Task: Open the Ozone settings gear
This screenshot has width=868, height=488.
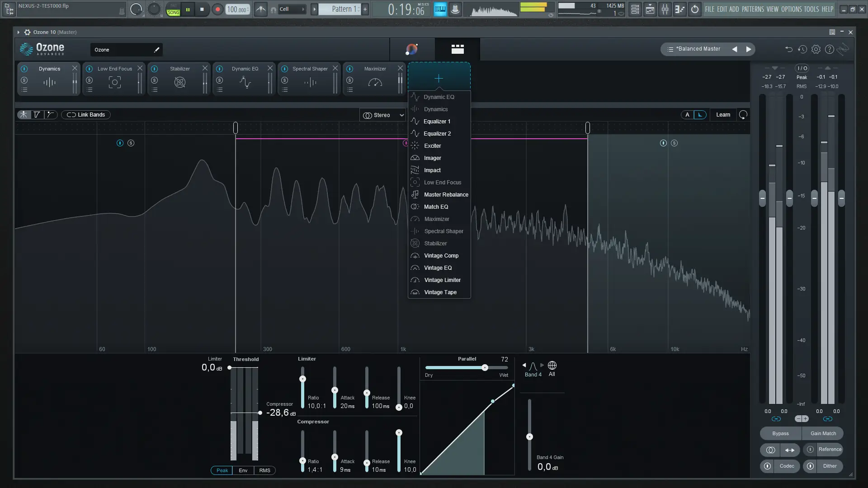Action: [x=816, y=49]
